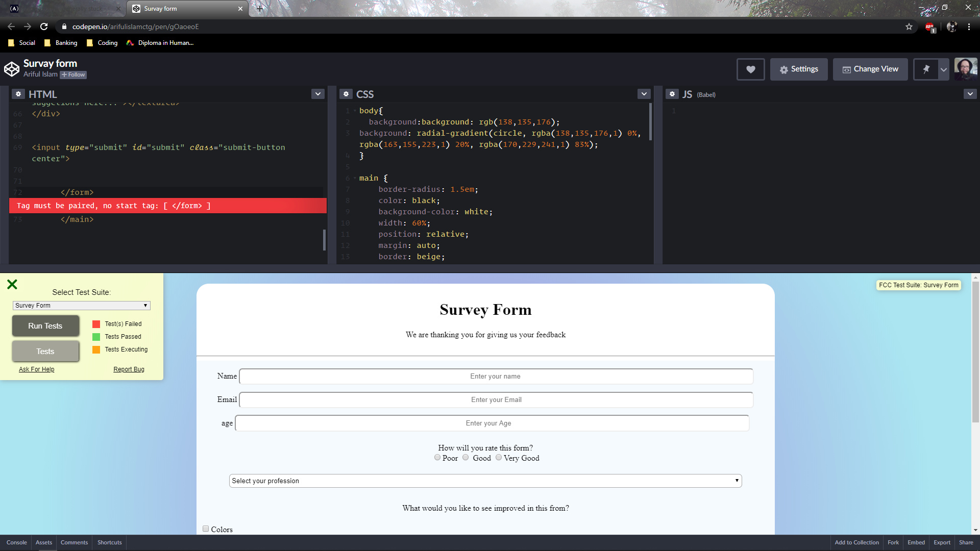Select the Poor rating radio button
980x551 pixels.
[x=437, y=457]
